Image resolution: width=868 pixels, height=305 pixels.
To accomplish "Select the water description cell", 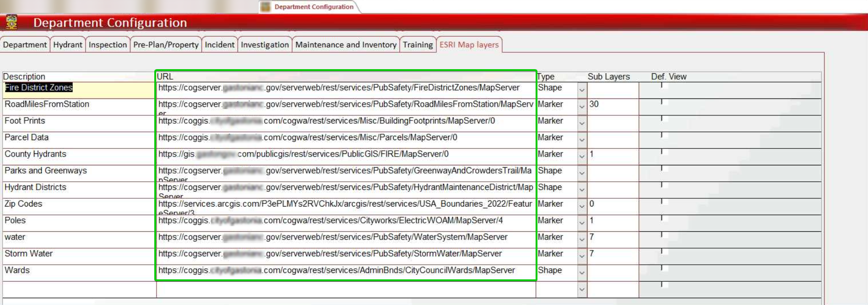I will point(79,240).
